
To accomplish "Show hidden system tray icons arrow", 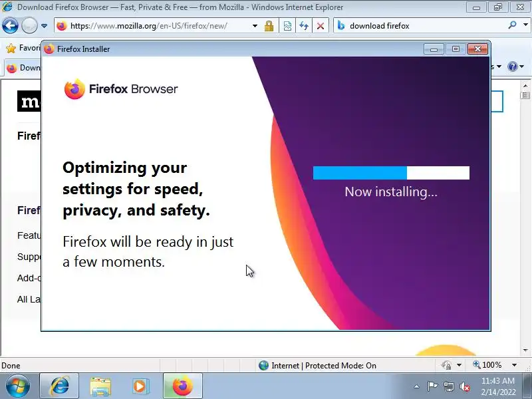I will point(417,386).
